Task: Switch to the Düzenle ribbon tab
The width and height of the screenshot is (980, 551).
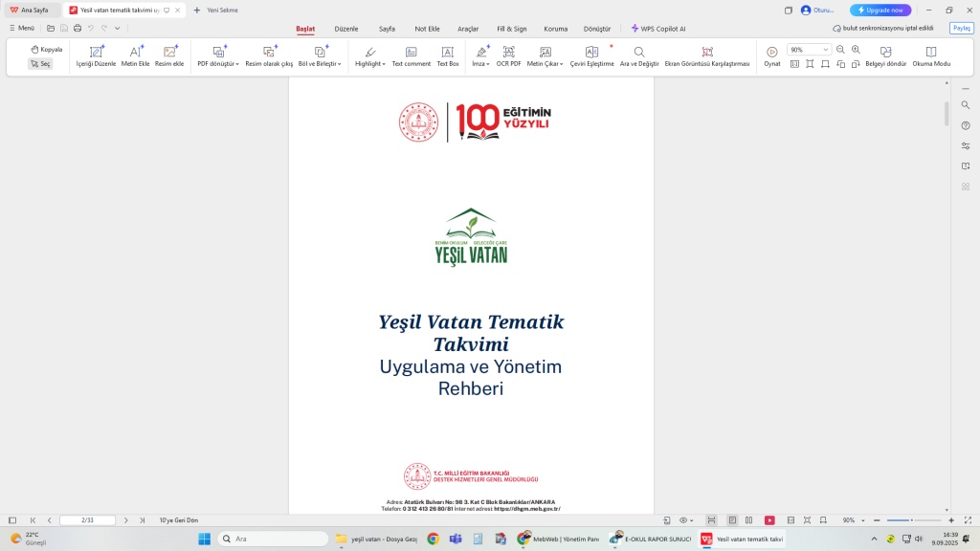Action: point(346,29)
